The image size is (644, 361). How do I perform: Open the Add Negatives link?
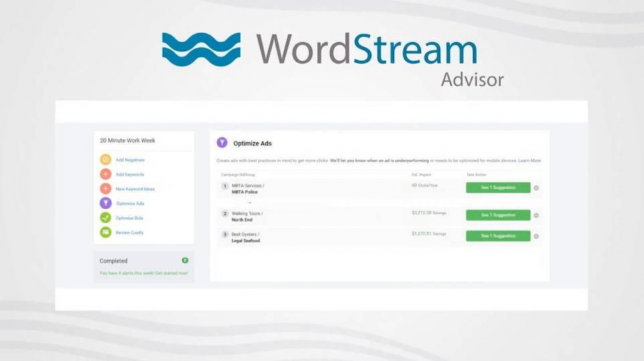[x=130, y=159]
